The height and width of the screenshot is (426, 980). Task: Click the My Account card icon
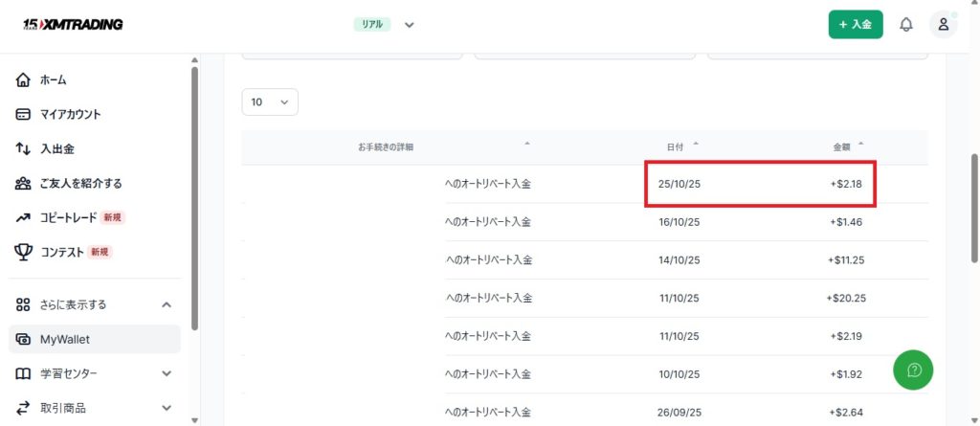[24, 114]
